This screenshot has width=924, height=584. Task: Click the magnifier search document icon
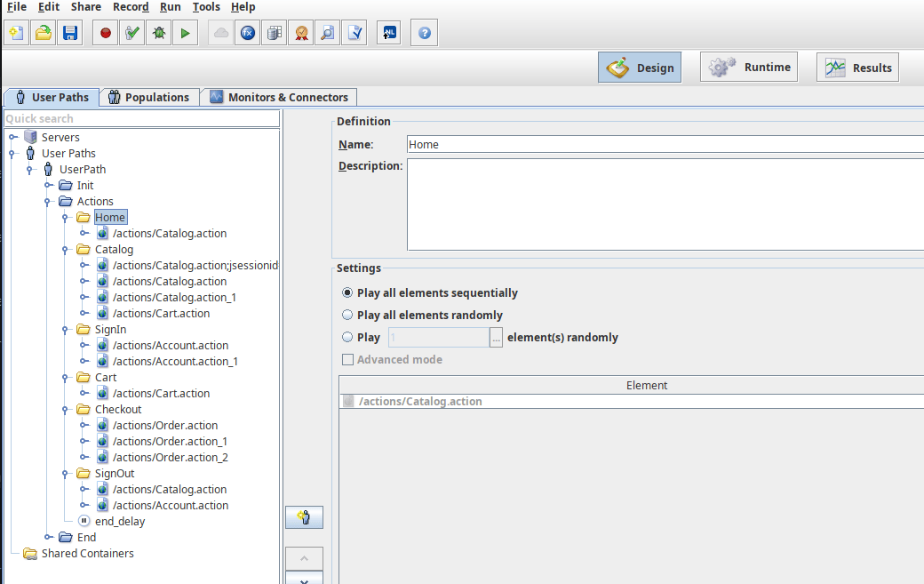pyautogui.click(x=328, y=33)
